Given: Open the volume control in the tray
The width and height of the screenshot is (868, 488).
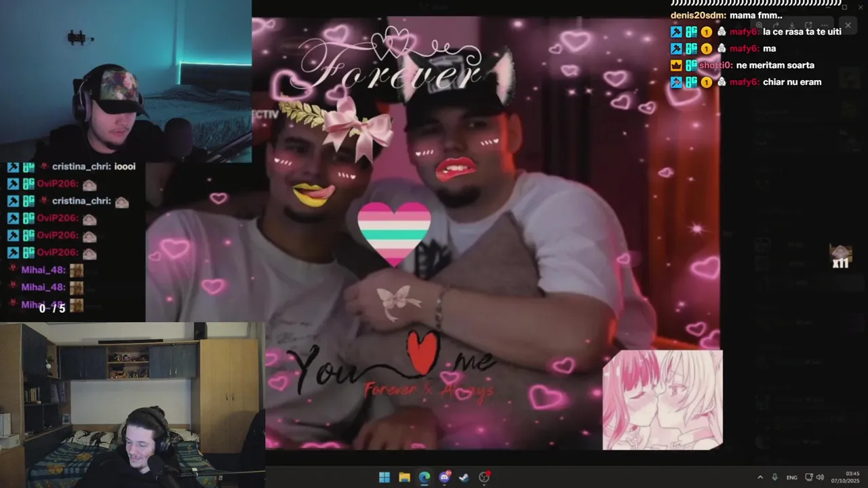Looking at the screenshot, I should click(x=821, y=477).
